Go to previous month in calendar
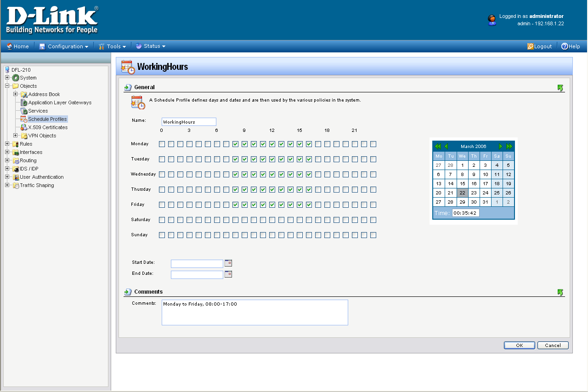 click(x=446, y=146)
